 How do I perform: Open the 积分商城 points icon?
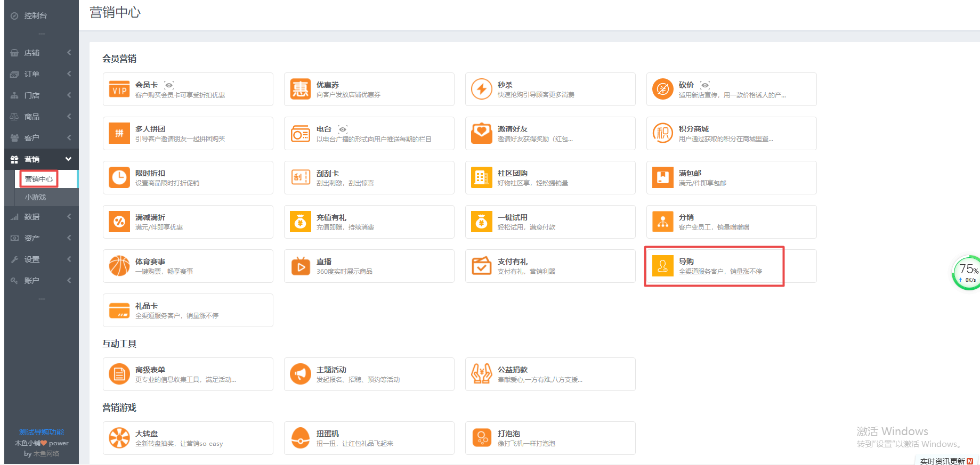663,133
